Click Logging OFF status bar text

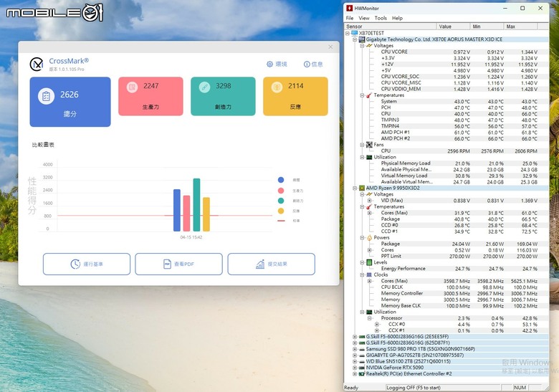(414, 388)
